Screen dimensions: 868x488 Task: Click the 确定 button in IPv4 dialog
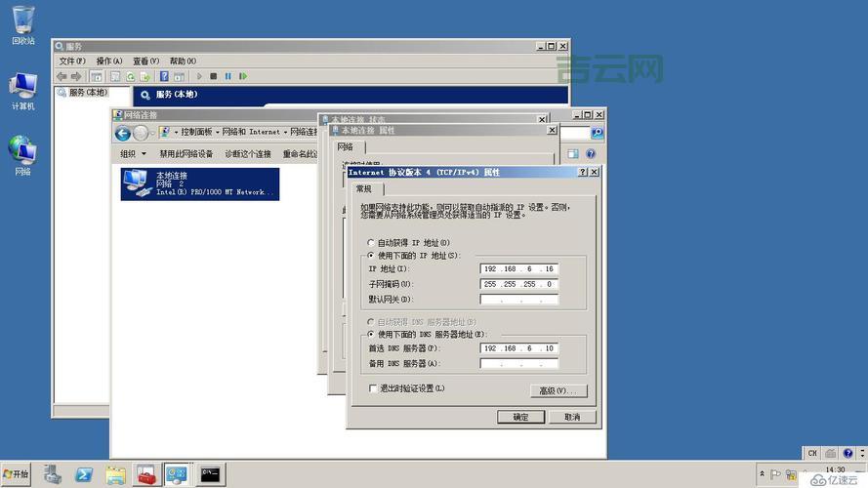[x=520, y=417]
